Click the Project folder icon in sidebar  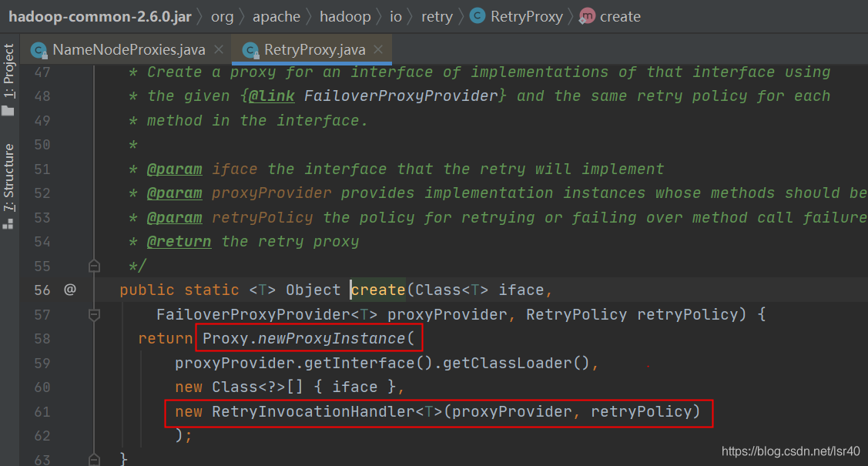[8, 111]
